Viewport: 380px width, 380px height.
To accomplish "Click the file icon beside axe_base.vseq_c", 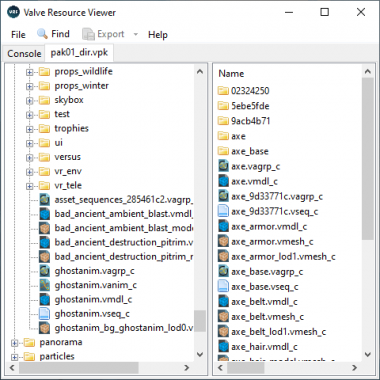I will (223, 287).
